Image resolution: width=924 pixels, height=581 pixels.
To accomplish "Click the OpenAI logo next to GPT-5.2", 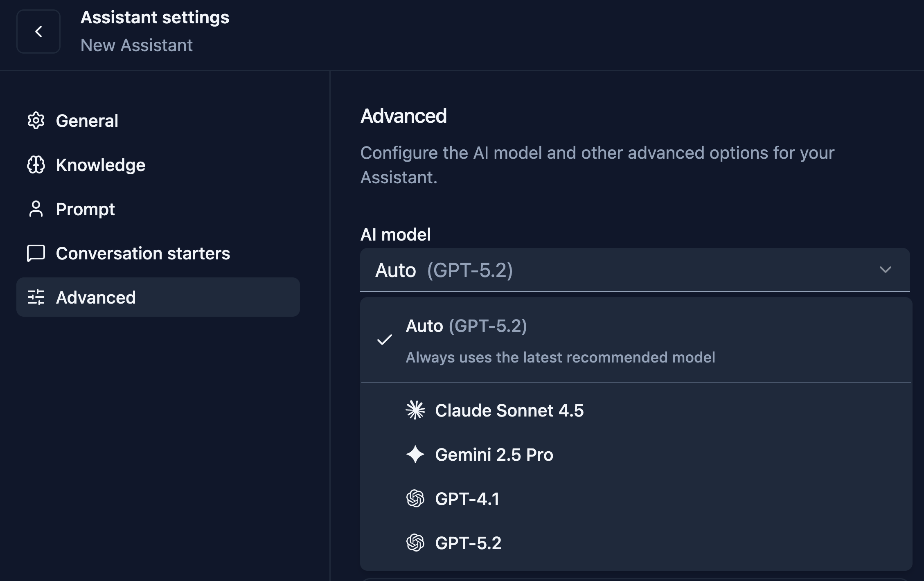I will 415,543.
